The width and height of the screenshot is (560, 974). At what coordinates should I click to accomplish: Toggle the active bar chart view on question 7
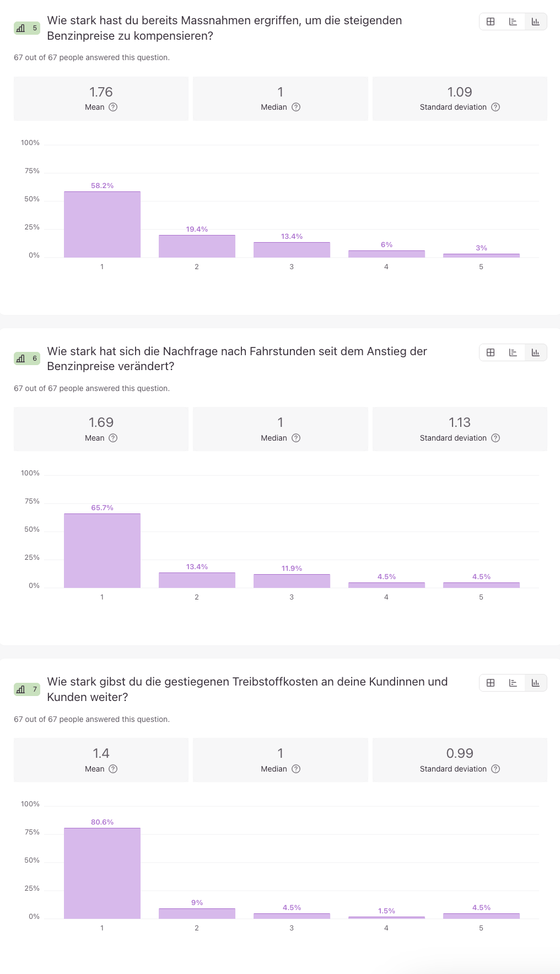(x=535, y=682)
